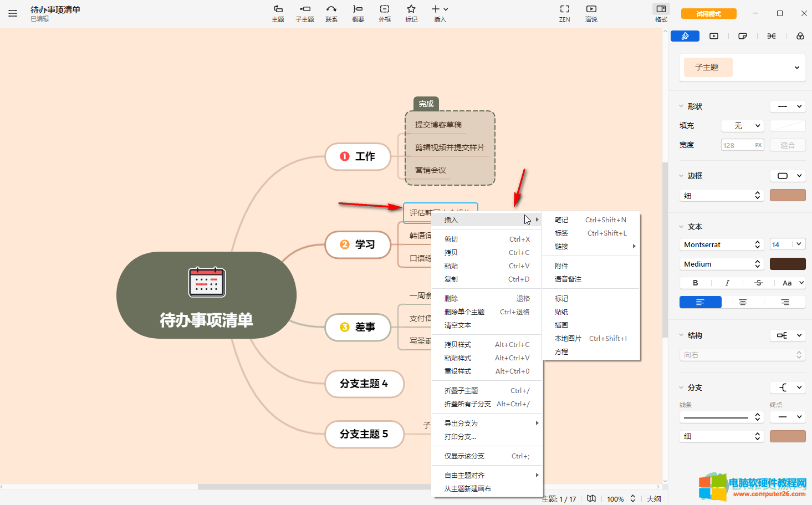Select 折叠子主题 from the context menu
Viewport: 812px width, 505px height.
click(487, 391)
